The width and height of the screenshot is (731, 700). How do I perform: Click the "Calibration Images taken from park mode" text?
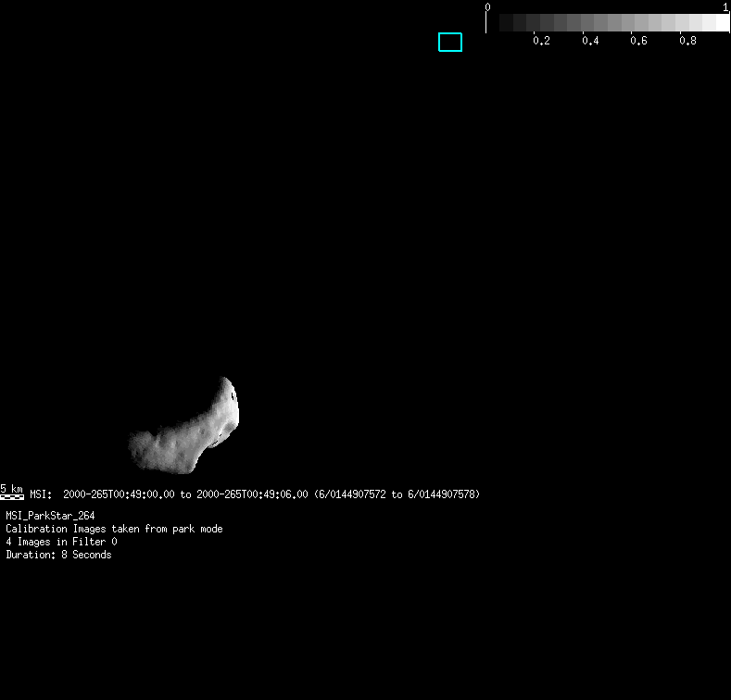tap(114, 529)
